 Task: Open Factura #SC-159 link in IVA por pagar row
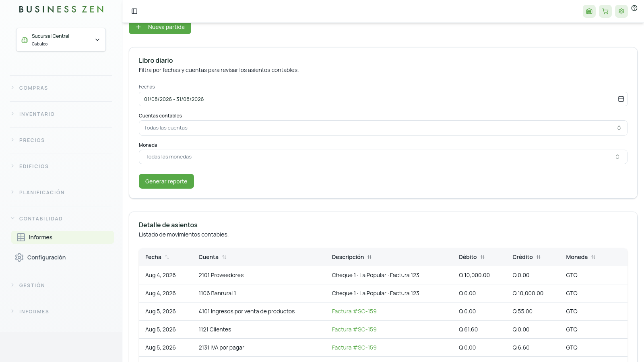[354, 348]
